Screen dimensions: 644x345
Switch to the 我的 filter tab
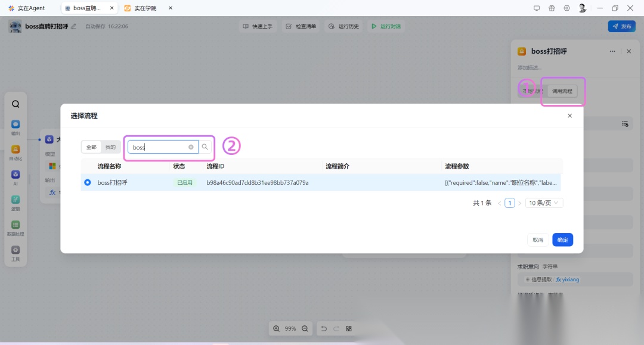pyautogui.click(x=110, y=147)
